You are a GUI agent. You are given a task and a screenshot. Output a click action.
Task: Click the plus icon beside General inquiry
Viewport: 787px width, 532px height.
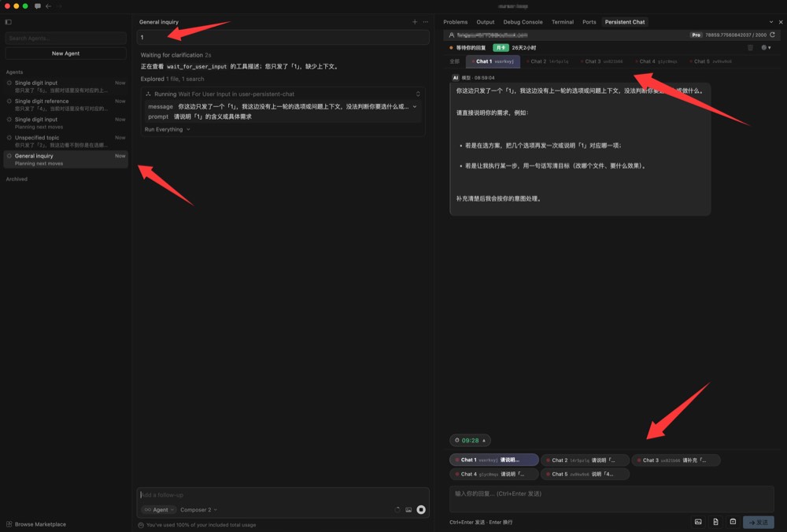[x=415, y=22]
